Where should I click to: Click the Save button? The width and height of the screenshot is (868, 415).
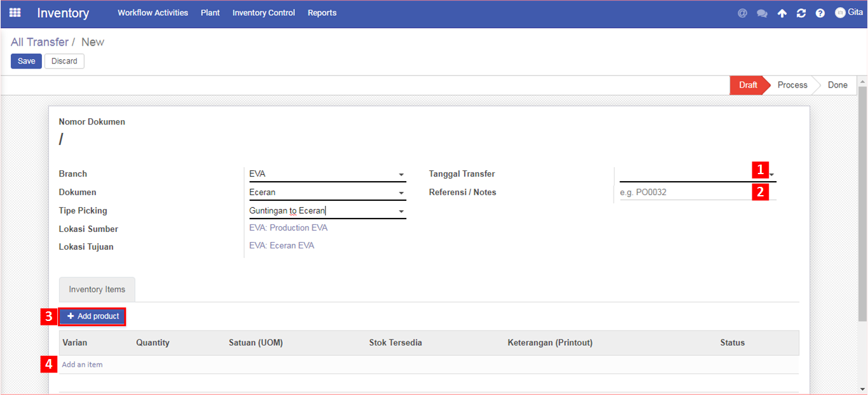click(x=26, y=61)
